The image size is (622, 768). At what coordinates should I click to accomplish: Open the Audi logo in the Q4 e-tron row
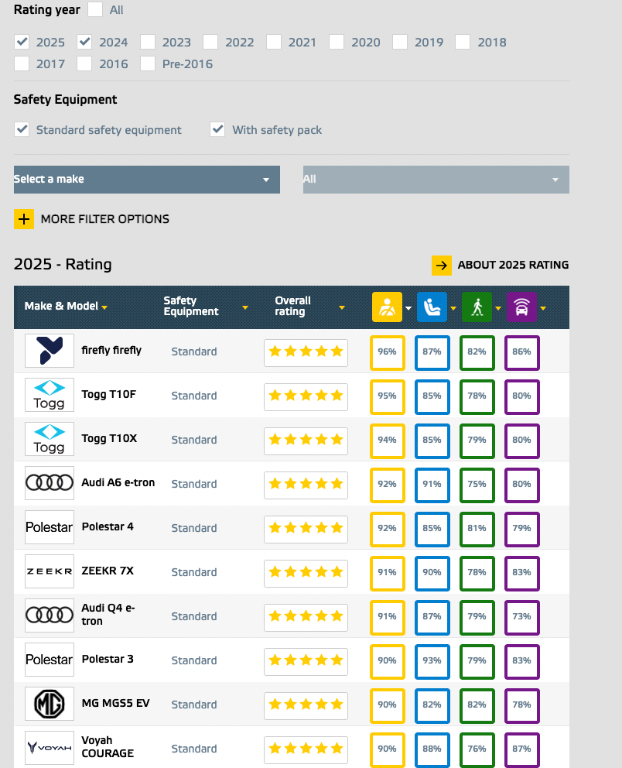tap(49, 615)
